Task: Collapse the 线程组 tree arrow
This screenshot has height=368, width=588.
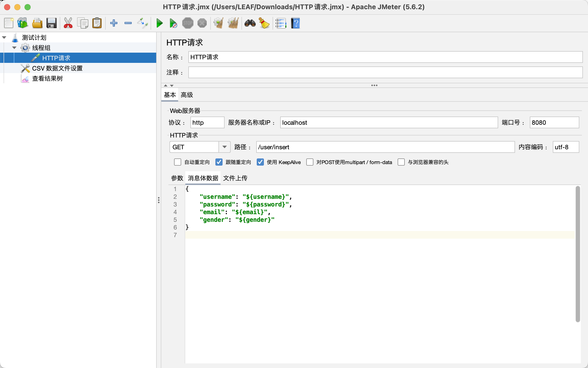Action: click(x=14, y=48)
